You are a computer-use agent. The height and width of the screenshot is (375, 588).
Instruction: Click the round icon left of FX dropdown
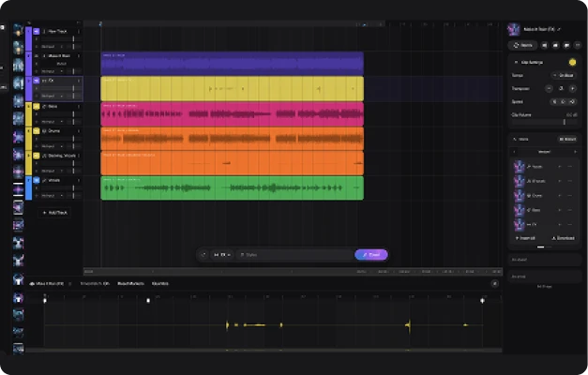[x=204, y=255]
